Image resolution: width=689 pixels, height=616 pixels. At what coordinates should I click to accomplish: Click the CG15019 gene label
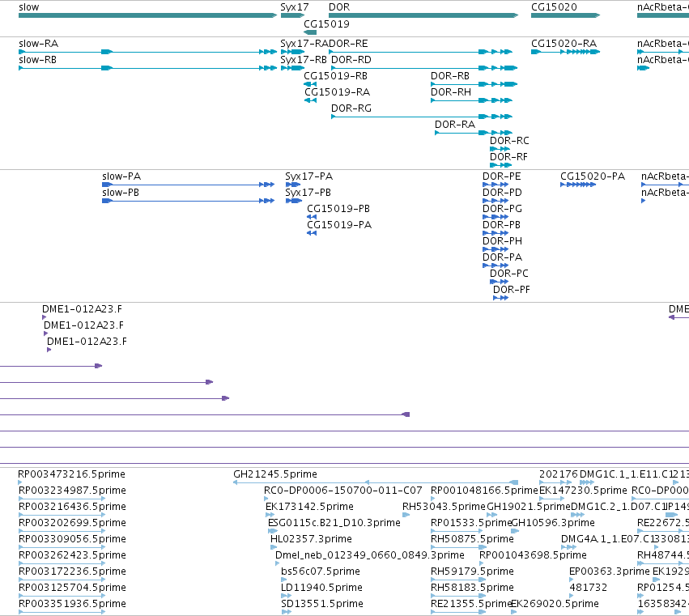point(326,23)
